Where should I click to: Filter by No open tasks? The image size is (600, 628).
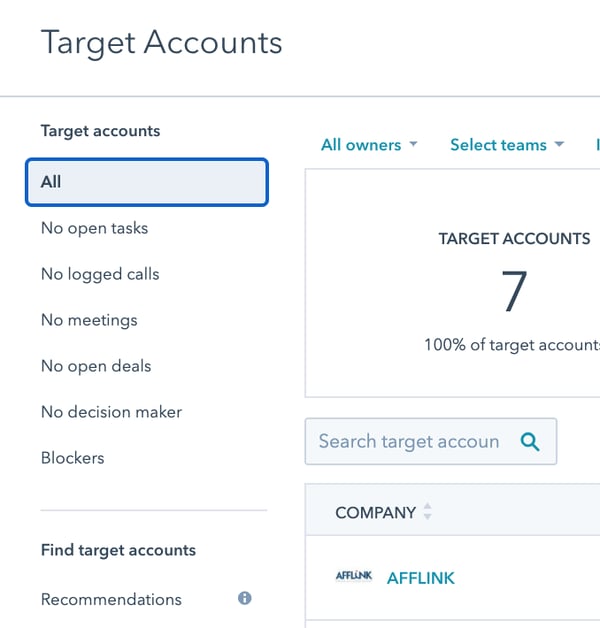coord(94,228)
